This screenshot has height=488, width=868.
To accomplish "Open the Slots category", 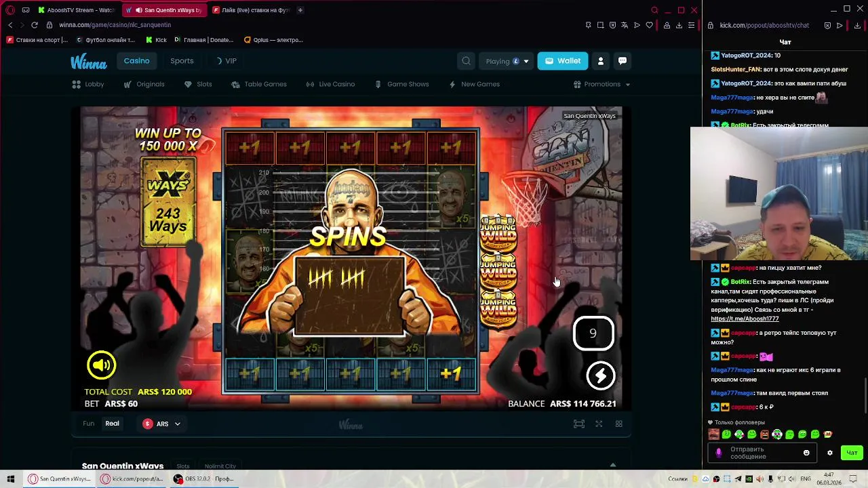I will (198, 84).
